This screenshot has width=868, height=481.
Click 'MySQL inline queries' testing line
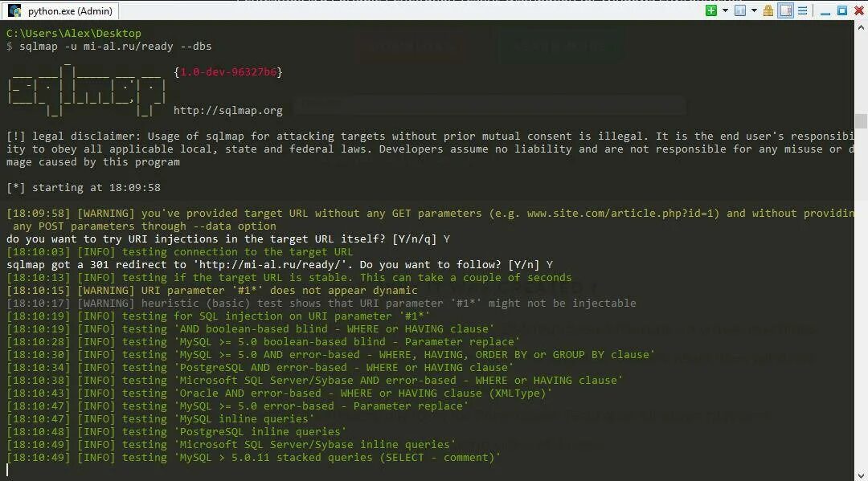coord(160,419)
